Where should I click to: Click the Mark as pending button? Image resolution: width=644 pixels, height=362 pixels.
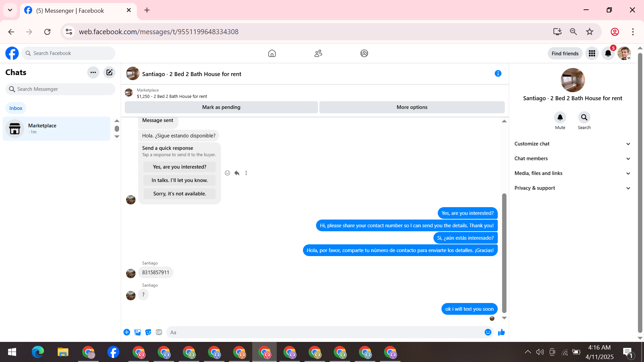click(221, 107)
